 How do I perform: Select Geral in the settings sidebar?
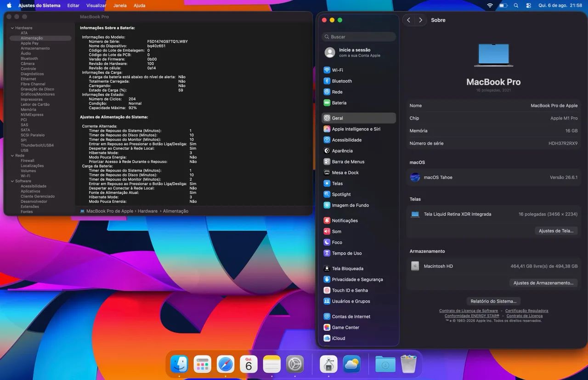[359, 118]
